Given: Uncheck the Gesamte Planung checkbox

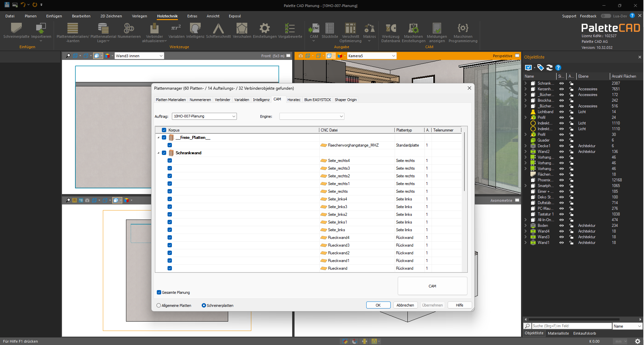Looking at the screenshot, I should [x=159, y=292].
